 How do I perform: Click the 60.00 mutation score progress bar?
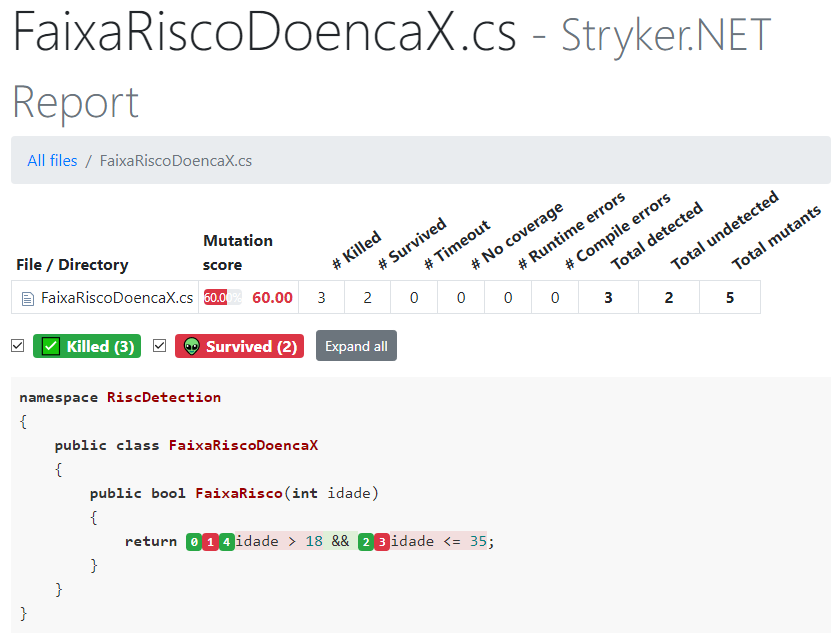coord(222,297)
